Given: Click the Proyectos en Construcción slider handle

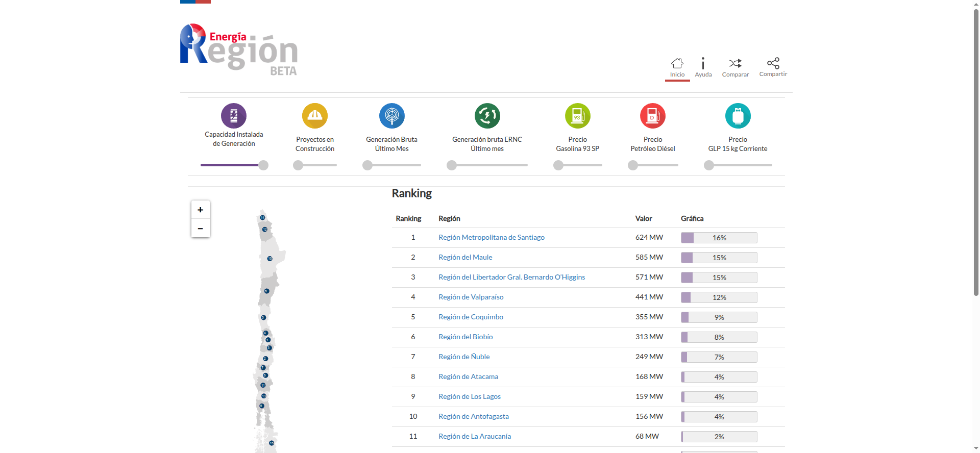Looking at the screenshot, I should [298, 165].
